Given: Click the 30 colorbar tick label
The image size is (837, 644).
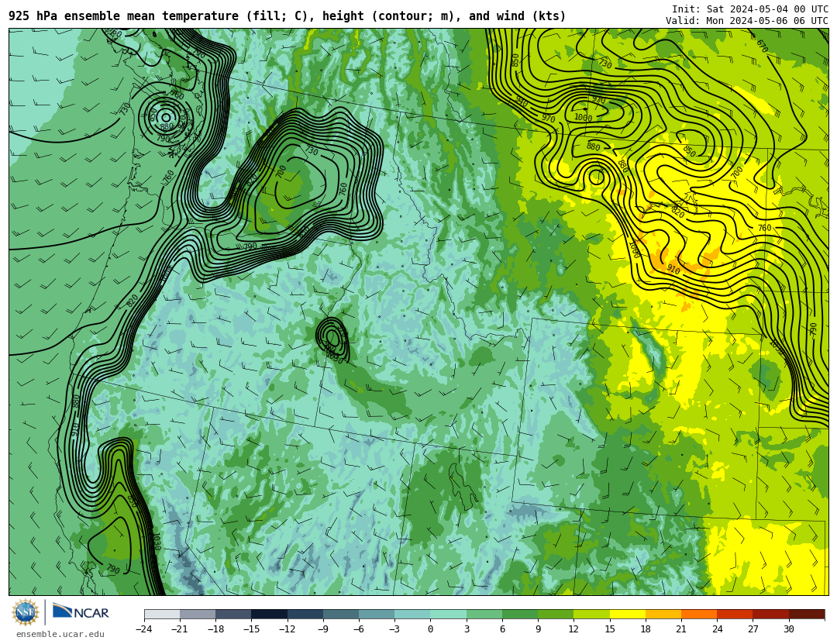Looking at the screenshot, I should pyautogui.click(x=788, y=629).
